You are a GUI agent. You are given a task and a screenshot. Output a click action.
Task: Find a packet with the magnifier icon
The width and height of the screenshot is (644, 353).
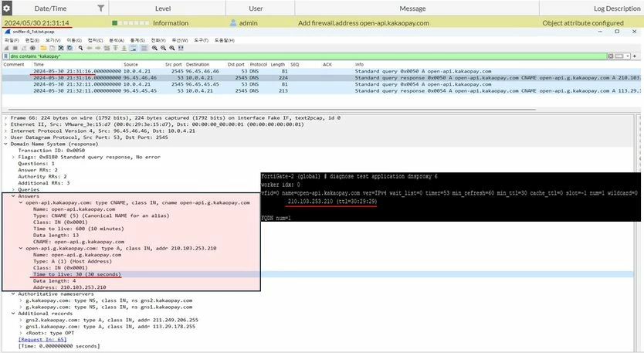(x=81, y=48)
